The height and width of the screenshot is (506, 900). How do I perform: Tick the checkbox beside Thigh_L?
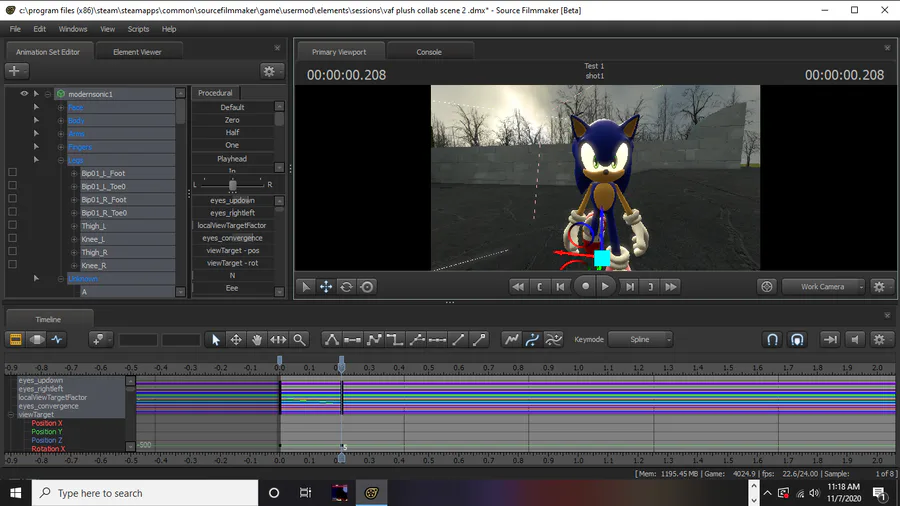[13, 225]
